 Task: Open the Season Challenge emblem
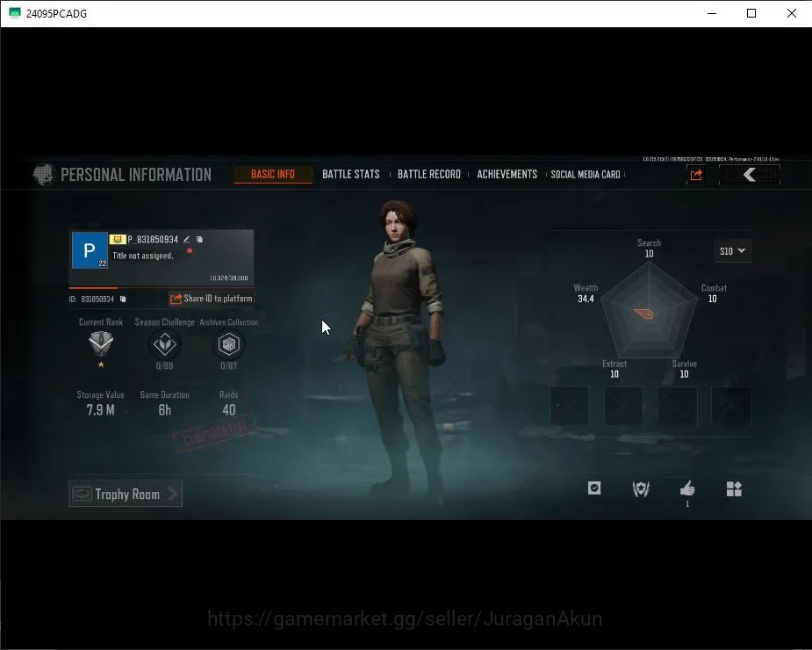(165, 344)
